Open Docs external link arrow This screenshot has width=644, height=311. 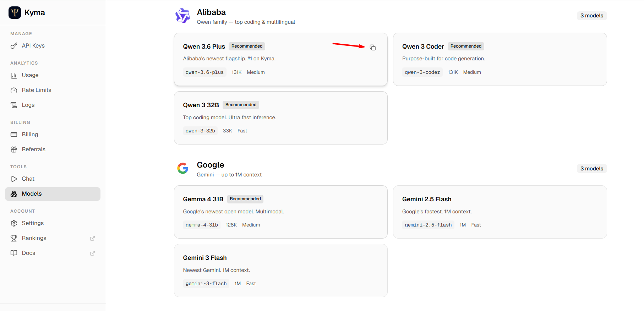(92, 253)
